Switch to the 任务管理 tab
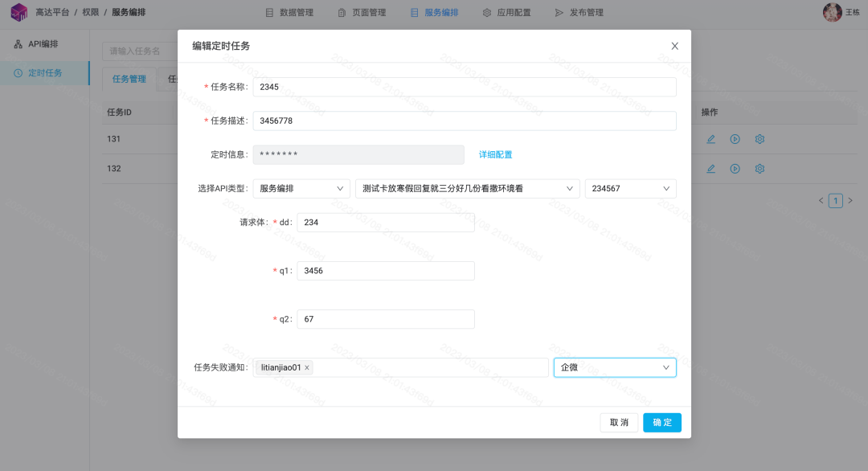Screen dimensions: 868x471 coord(129,79)
